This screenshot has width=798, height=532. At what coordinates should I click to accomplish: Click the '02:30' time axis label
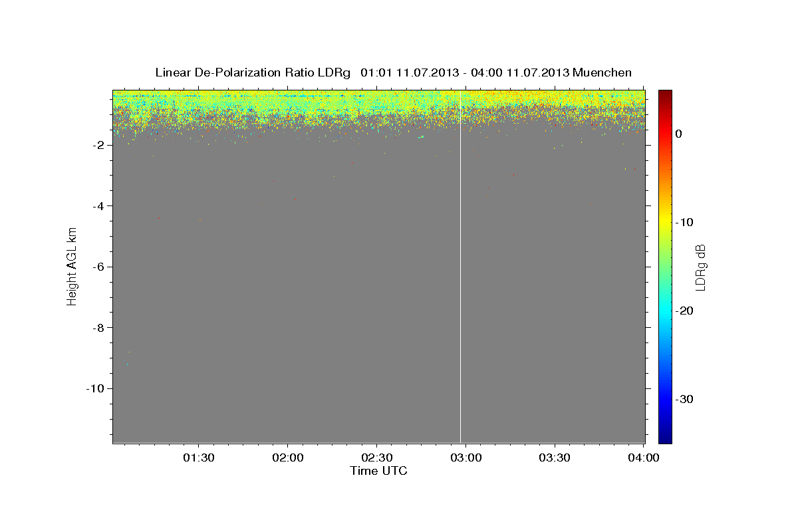376,458
